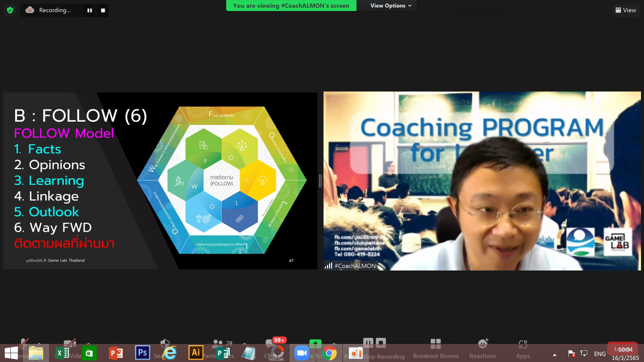The image size is (644, 362).
Task: Open Zoom Apps
Action: [523, 349]
